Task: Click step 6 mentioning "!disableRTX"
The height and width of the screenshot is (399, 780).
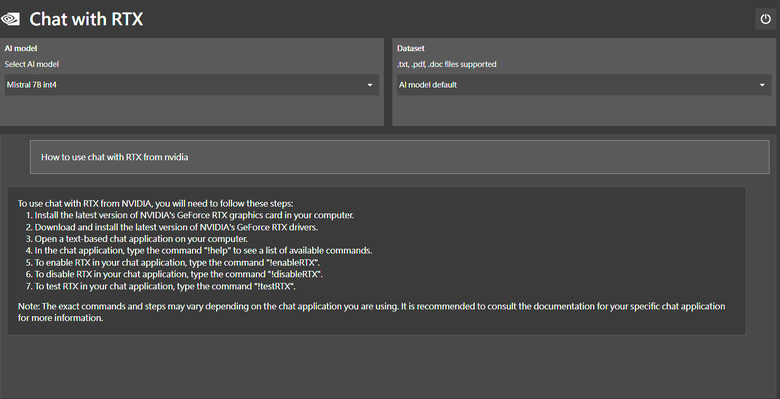Action: click(x=174, y=274)
